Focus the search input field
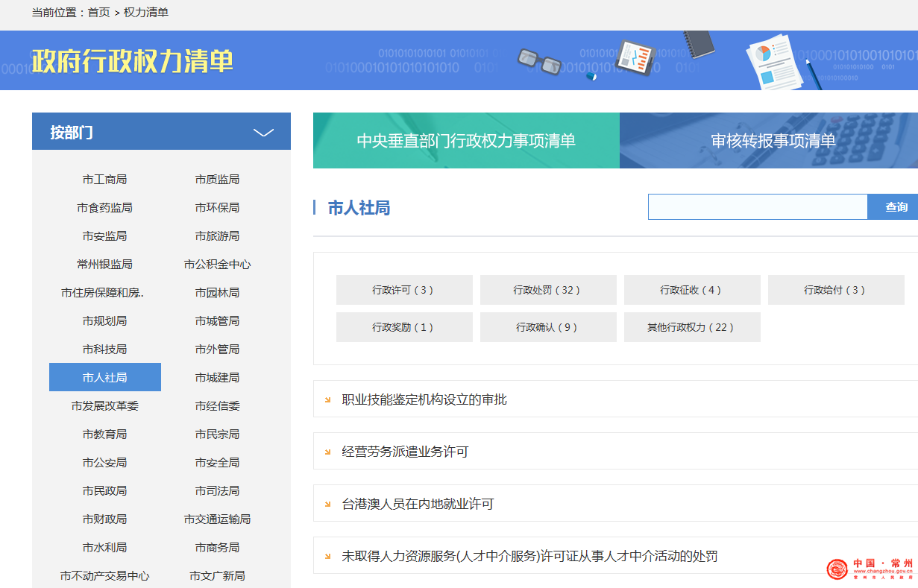The image size is (918, 588). (x=758, y=207)
